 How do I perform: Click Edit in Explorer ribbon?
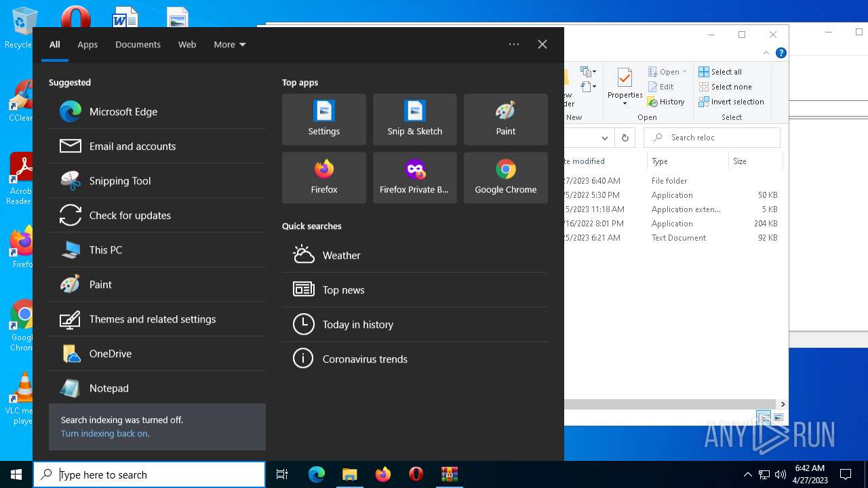tap(661, 87)
